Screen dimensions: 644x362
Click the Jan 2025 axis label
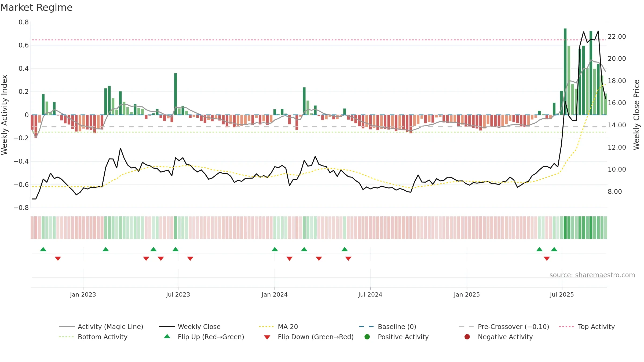(467, 294)
